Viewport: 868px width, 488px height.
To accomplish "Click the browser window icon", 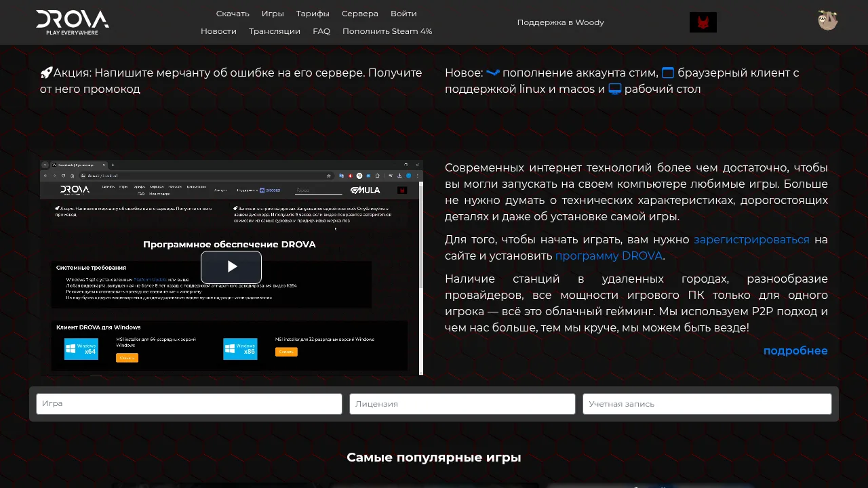I will coord(668,73).
